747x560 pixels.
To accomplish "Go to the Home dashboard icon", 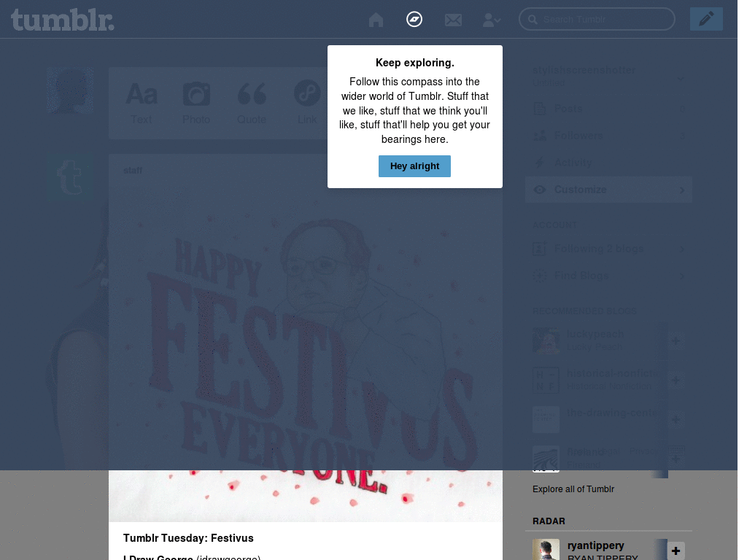I will tap(376, 20).
